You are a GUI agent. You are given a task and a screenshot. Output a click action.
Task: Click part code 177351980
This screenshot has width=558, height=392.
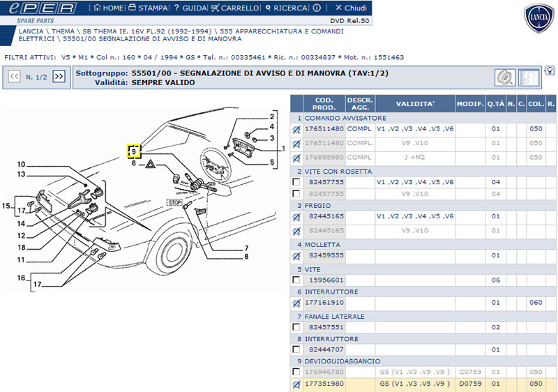coord(324,384)
